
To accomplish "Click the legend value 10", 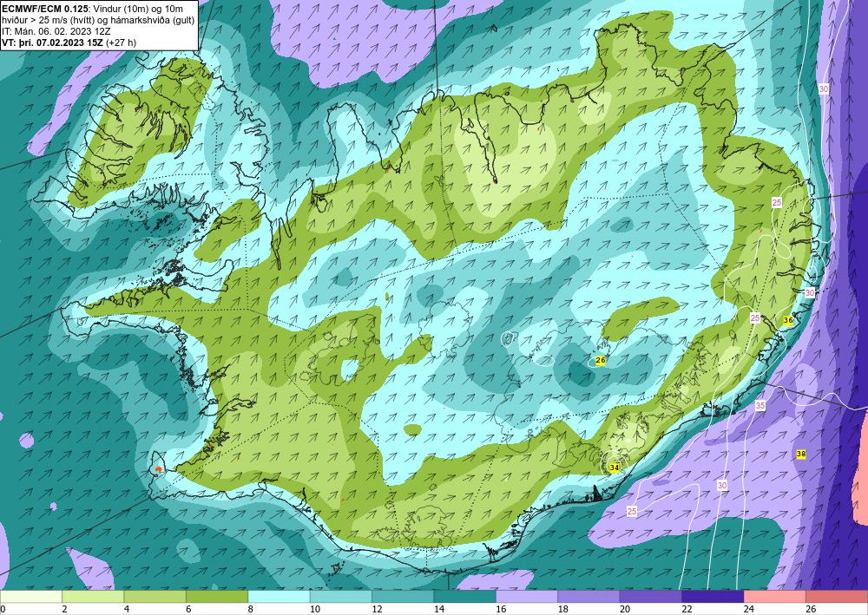I will (x=315, y=609).
